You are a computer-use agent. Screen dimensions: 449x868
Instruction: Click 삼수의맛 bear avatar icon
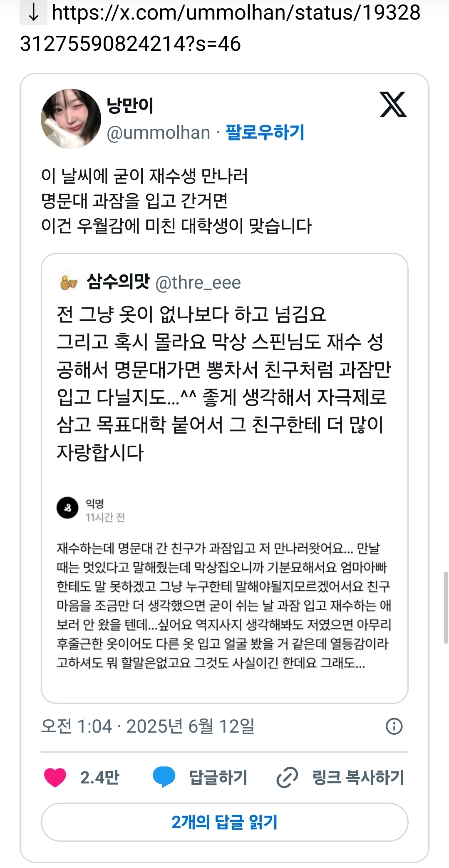pyautogui.click(x=68, y=283)
